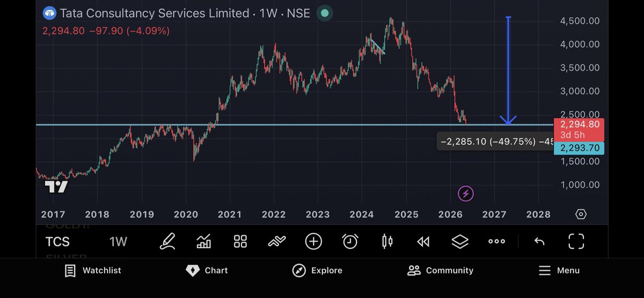Tap the green market status indicator
The height and width of the screenshot is (298, 644).
pos(324,13)
